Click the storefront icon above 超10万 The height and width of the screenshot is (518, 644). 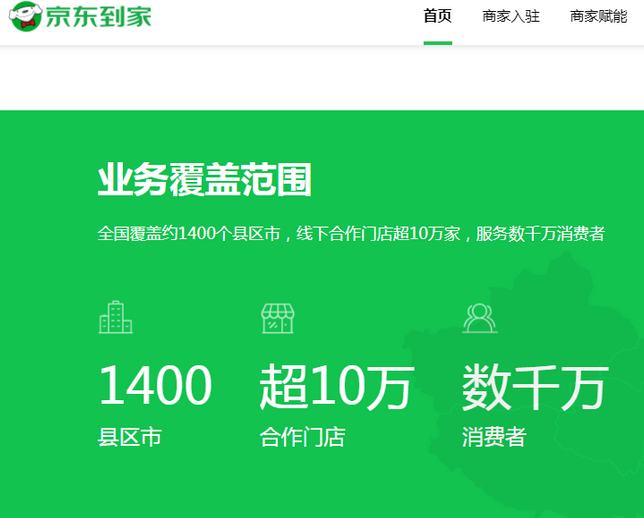[x=278, y=318]
